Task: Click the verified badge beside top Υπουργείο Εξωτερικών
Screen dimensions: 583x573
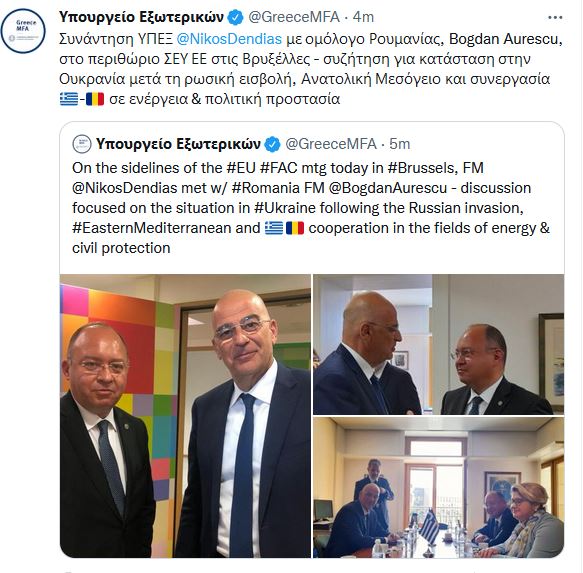Action: pyautogui.click(x=235, y=17)
